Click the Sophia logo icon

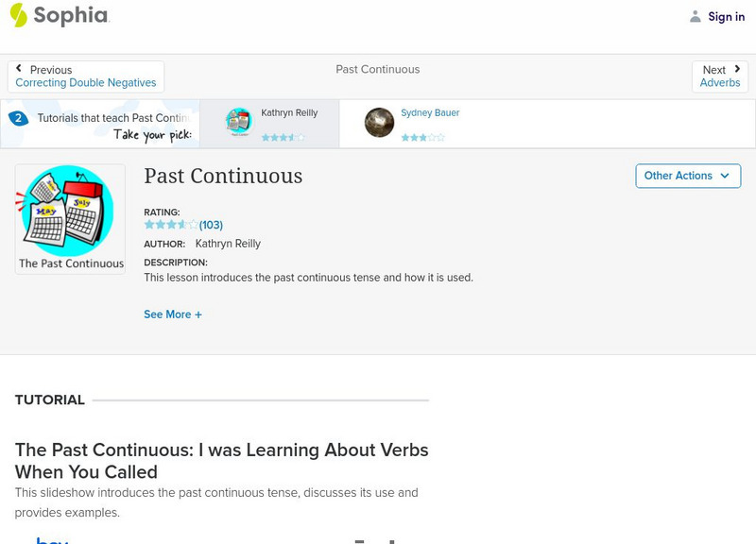(19, 15)
